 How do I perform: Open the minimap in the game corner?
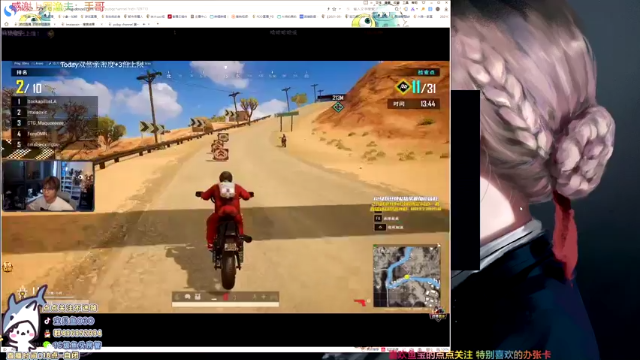coord(407,275)
